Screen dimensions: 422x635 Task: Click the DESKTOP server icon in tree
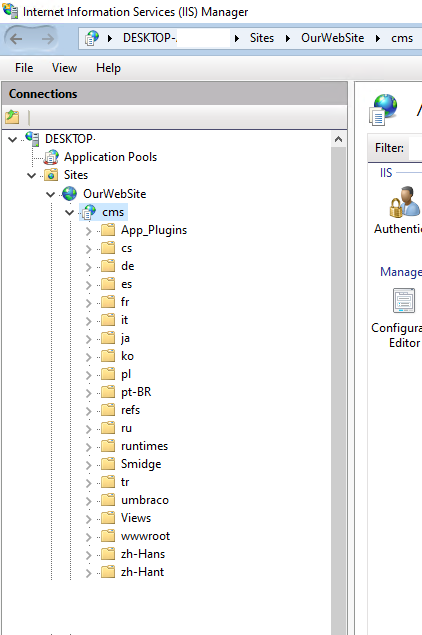click(x=32, y=139)
